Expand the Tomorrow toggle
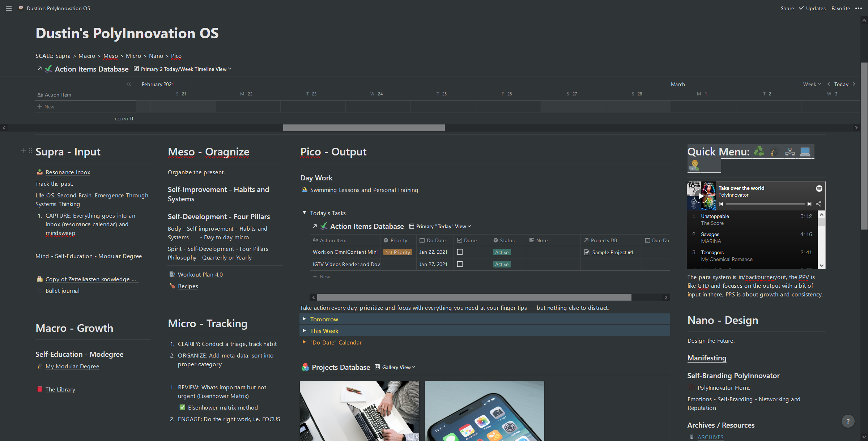The width and height of the screenshot is (868, 441). pos(305,319)
